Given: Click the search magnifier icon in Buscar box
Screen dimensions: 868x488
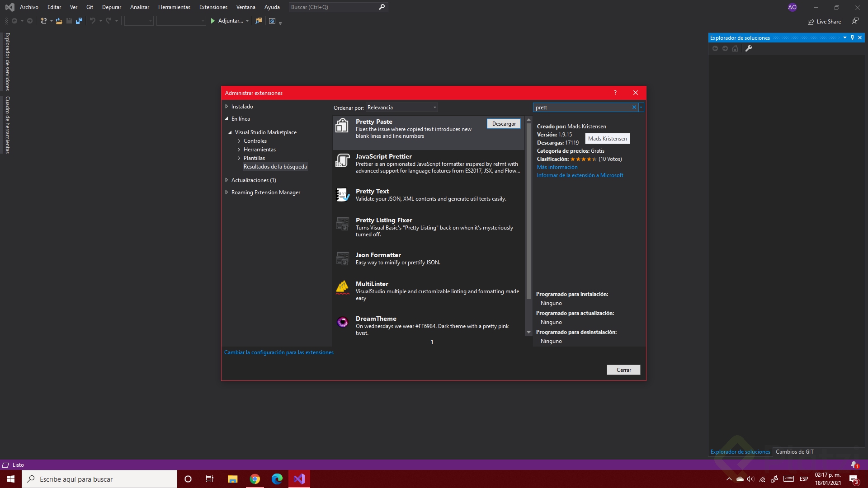Looking at the screenshot, I should [x=382, y=7].
